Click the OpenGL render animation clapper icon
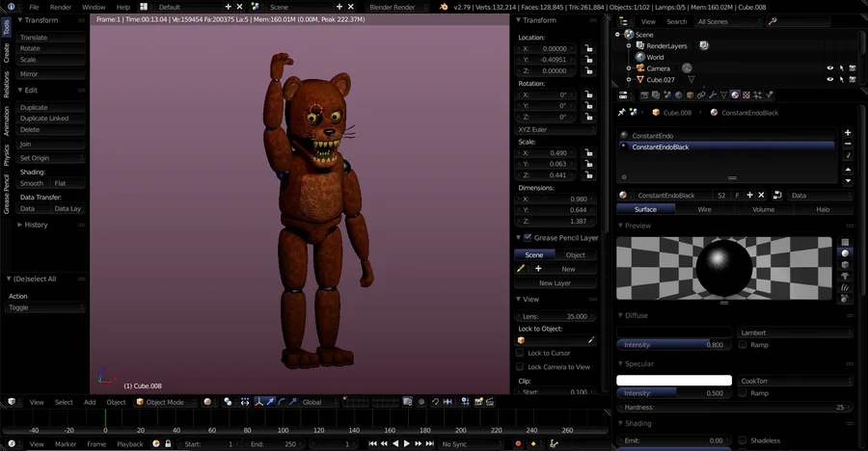The width and height of the screenshot is (868, 451). 490,402
